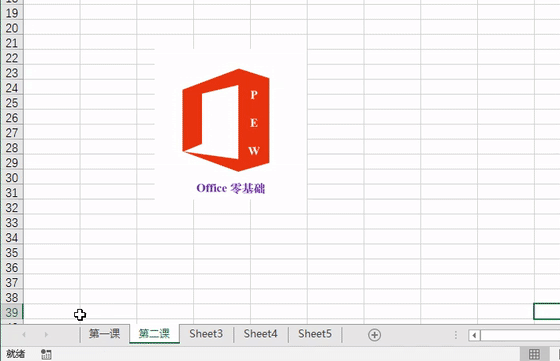Screen dimensions: 560x361
Task: Select row 20 header
Action: [12, 28]
